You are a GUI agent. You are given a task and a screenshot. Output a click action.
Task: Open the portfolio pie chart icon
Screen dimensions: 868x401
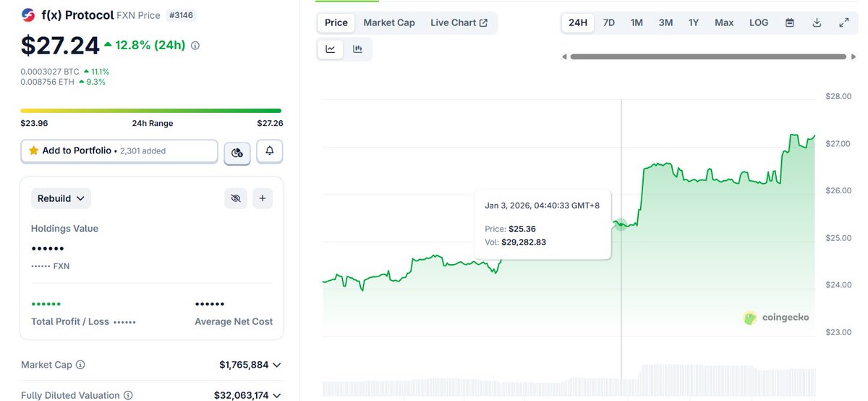coord(237,152)
